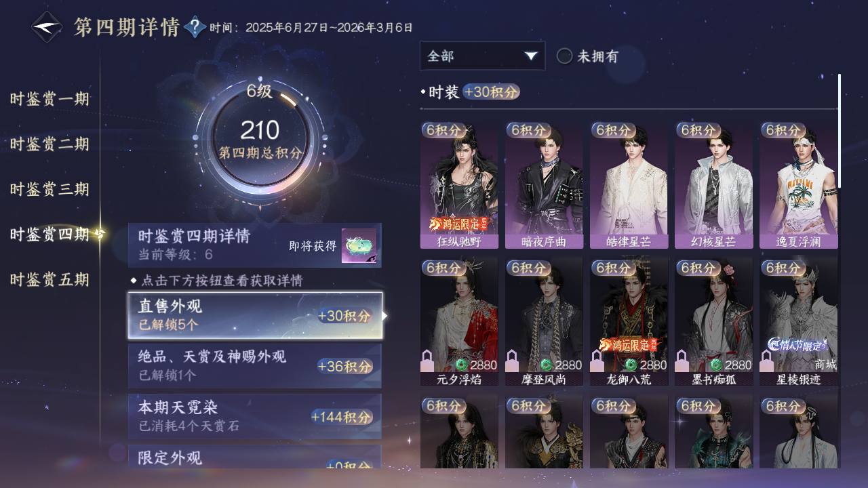The height and width of the screenshot is (488, 868).
Task: Click the lock icon on 墨书痴狐
Action: 682,361
